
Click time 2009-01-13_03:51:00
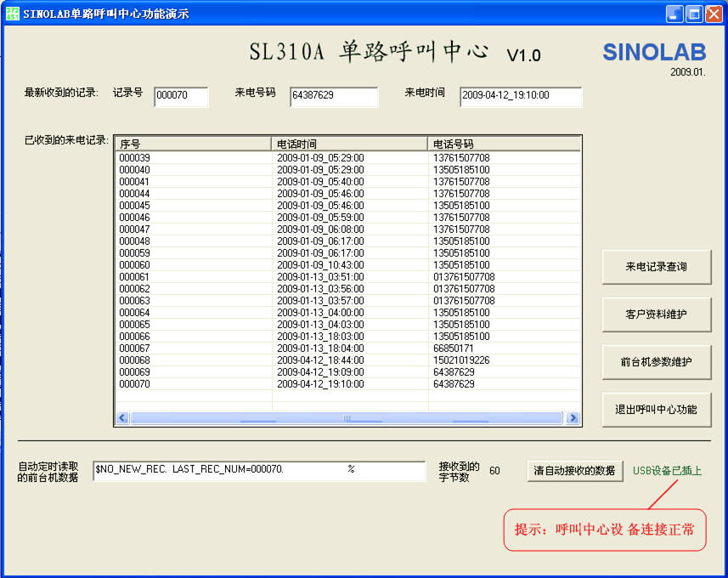[320, 277]
